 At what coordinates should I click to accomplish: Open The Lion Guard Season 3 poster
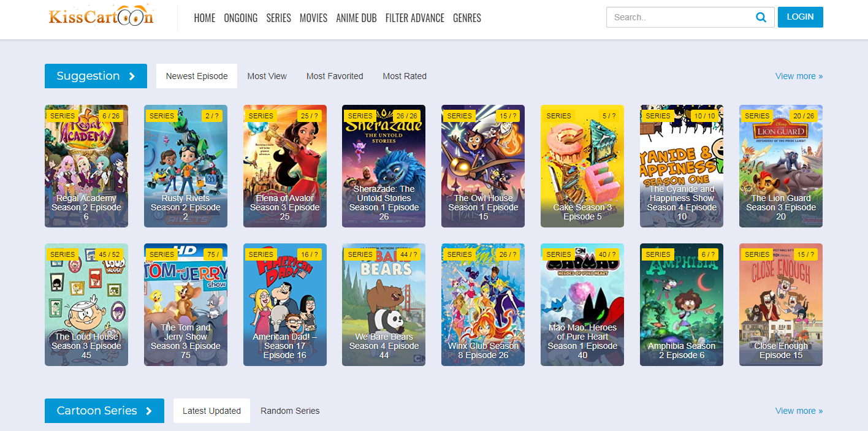(781, 166)
